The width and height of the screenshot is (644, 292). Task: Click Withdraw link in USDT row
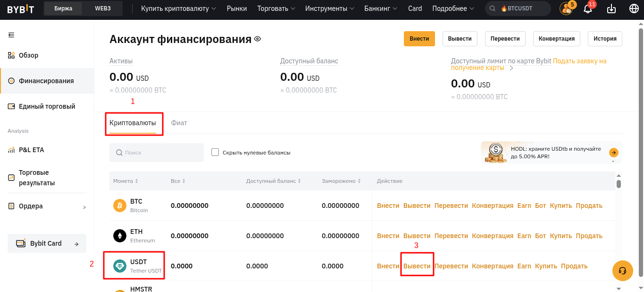pos(417,266)
